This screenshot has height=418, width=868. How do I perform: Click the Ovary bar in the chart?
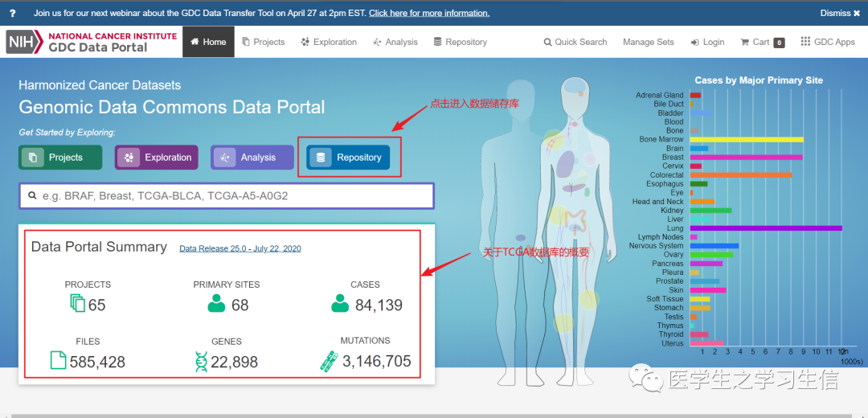point(711,255)
